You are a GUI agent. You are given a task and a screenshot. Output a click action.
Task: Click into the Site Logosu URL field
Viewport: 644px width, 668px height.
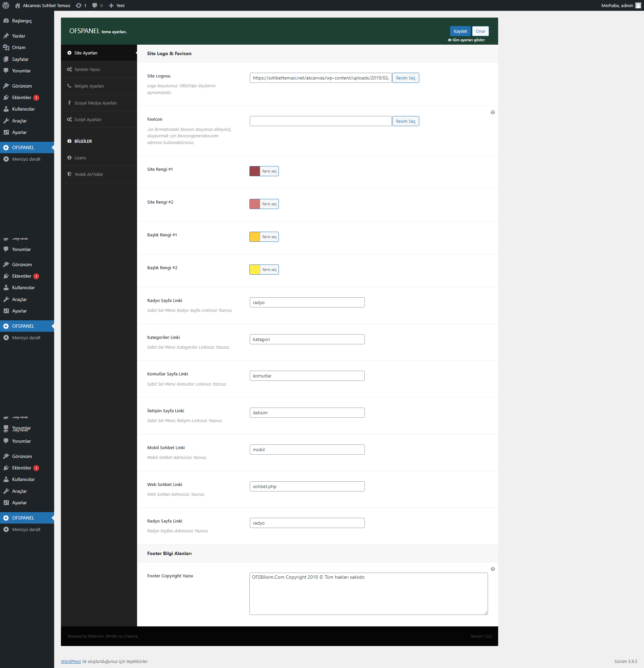(320, 78)
